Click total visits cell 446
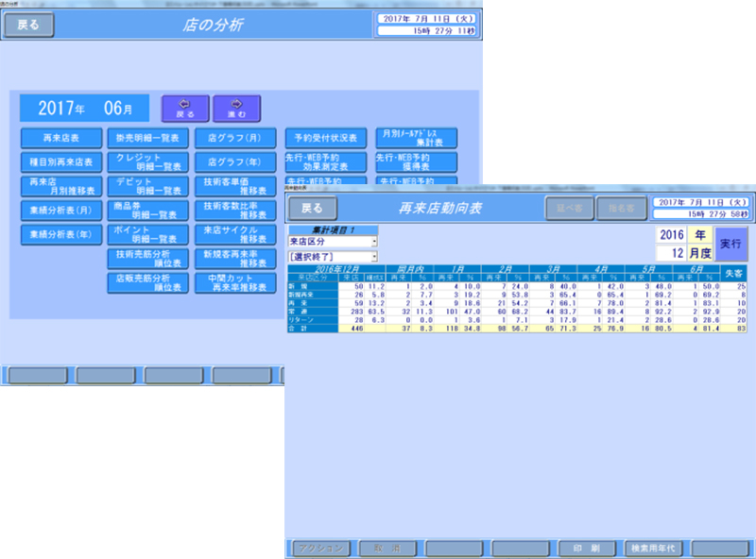Image resolution: width=756 pixels, height=559 pixels. [x=351, y=329]
